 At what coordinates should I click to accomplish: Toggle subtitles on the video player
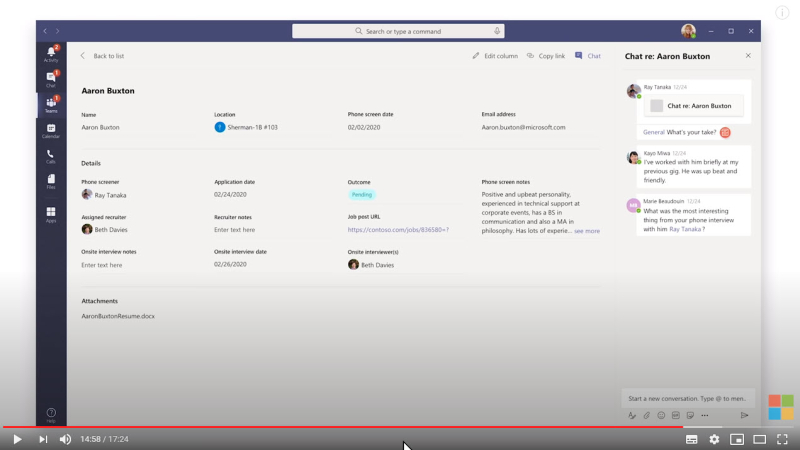pyautogui.click(x=691, y=439)
